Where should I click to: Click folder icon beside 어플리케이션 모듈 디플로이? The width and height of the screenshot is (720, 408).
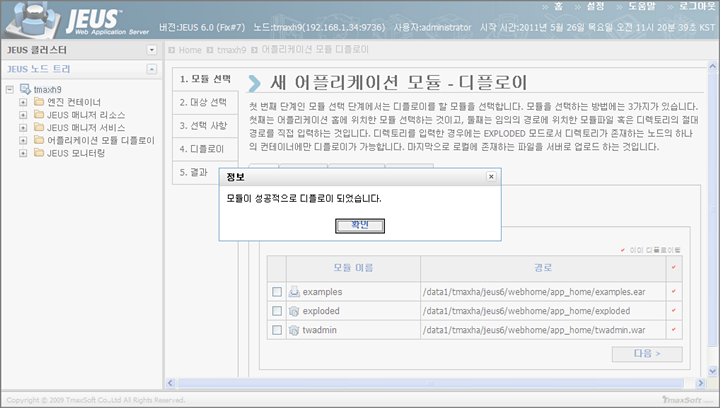coord(39,140)
